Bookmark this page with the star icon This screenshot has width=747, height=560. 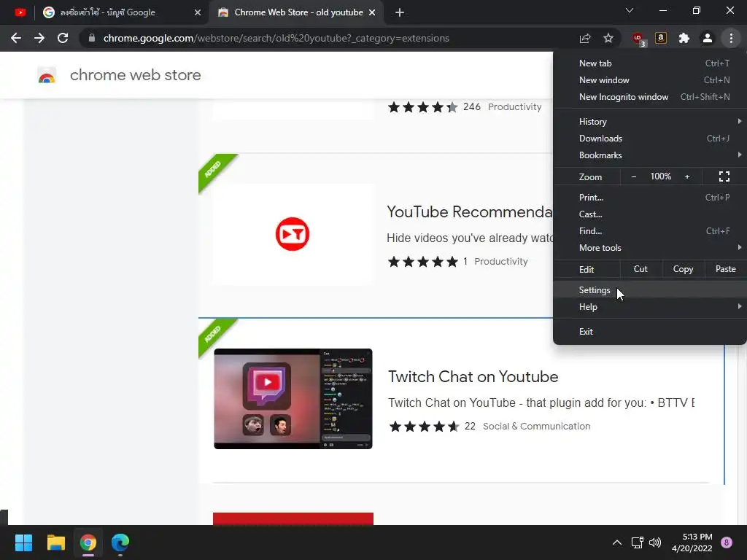point(608,38)
